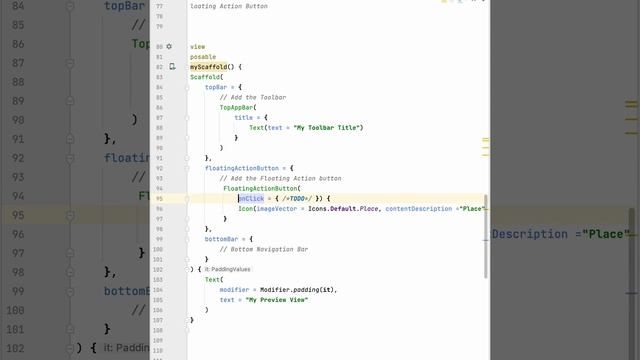
Task: Click the topBar parameter name
Action: (216, 87)
